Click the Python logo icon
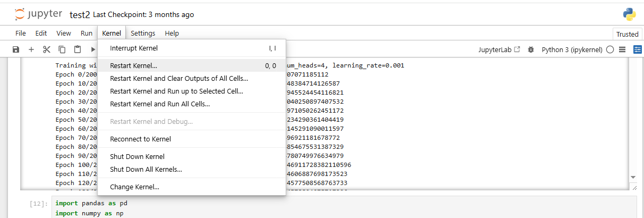 629,14
